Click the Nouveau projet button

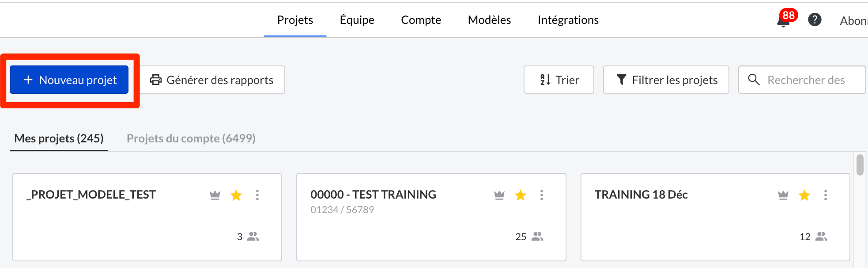tap(69, 80)
